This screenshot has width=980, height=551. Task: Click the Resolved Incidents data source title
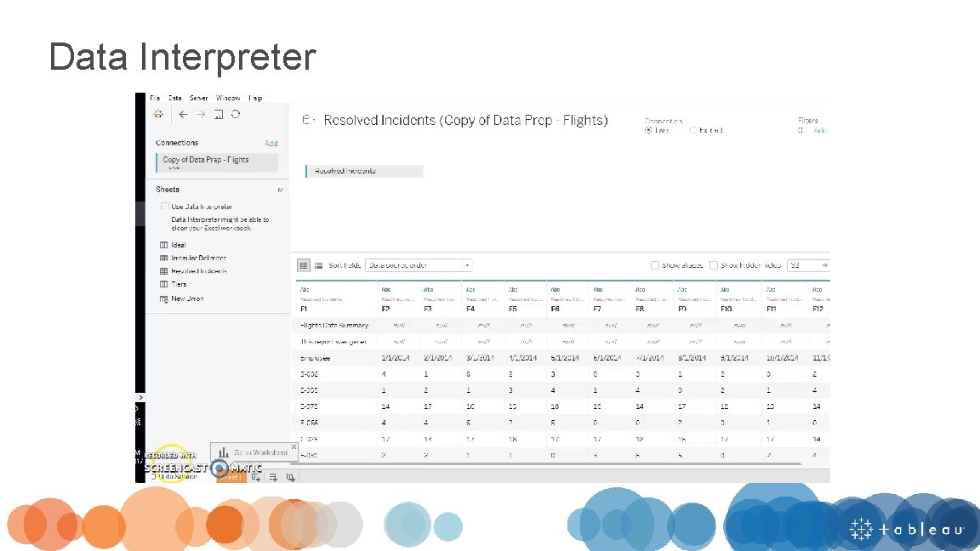[x=465, y=120]
